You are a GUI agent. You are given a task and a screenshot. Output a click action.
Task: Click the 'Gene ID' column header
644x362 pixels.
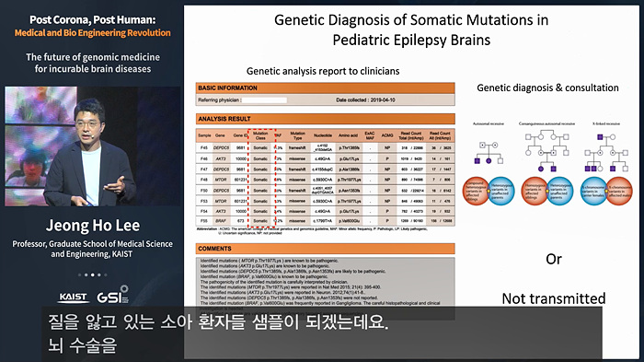pyautogui.click(x=240, y=135)
